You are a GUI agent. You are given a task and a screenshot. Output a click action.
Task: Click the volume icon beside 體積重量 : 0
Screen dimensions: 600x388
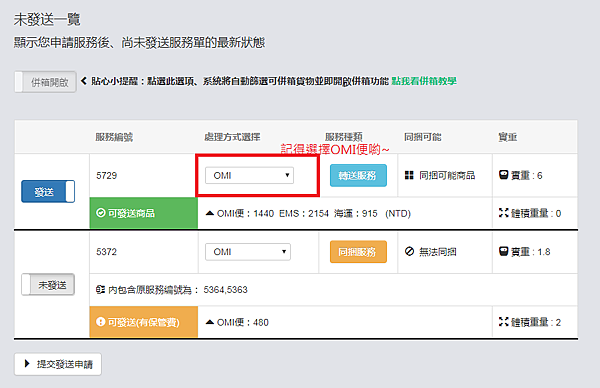(503, 213)
